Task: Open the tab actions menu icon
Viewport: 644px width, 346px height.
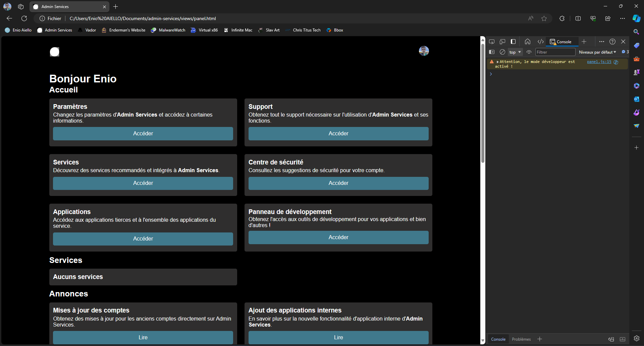Action: [x=21, y=6]
